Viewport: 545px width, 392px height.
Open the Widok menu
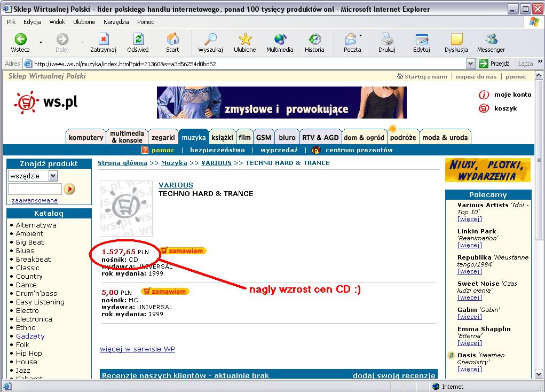click(x=57, y=22)
